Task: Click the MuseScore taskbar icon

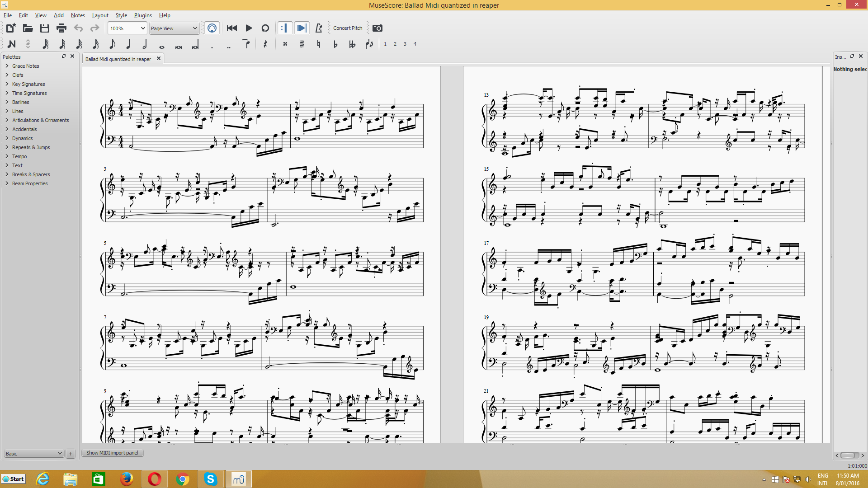Action: (x=238, y=479)
